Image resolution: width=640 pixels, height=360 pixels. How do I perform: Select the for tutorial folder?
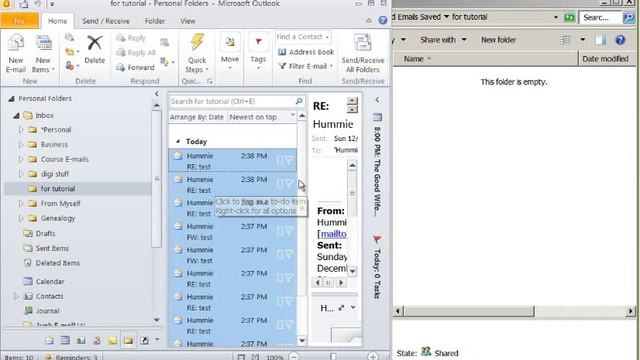58,189
